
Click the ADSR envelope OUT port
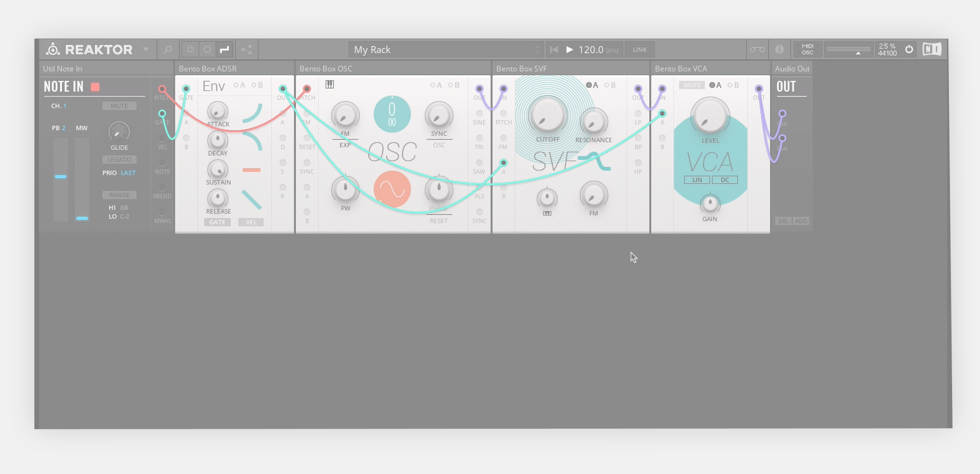tap(283, 89)
